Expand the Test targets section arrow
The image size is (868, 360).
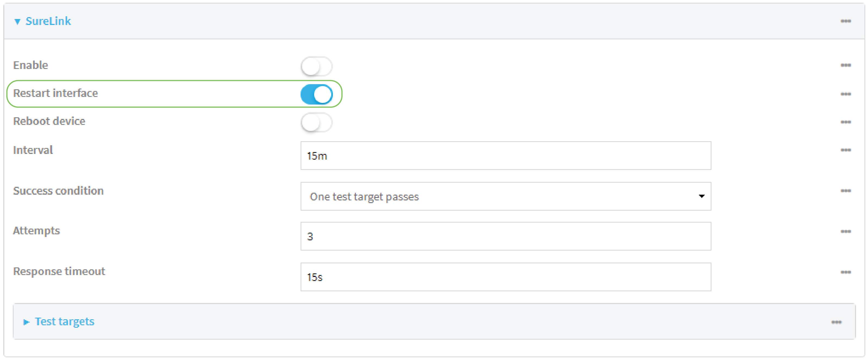tap(26, 322)
